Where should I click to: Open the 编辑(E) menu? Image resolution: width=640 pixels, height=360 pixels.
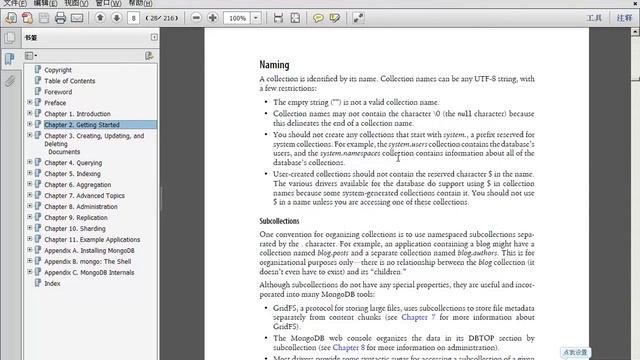45,3
